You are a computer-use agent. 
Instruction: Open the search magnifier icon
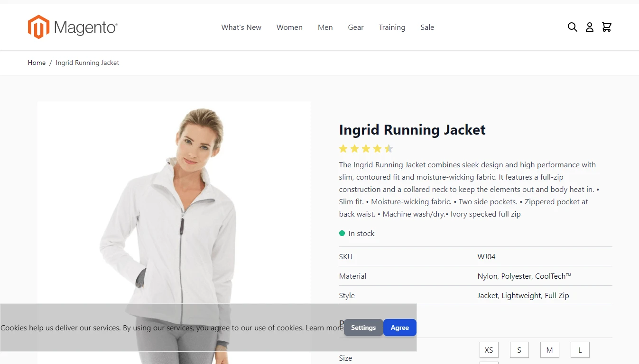[572, 27]
